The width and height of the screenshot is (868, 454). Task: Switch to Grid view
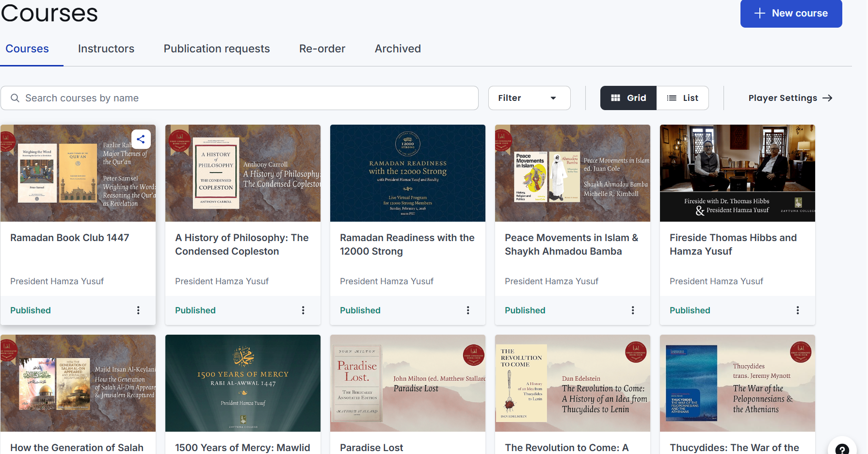click(628, 98)
